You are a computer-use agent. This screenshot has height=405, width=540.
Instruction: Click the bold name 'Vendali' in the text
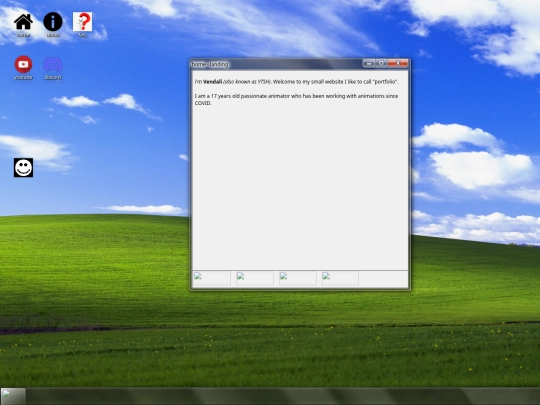pyautogui.click(x=212, y=82)
